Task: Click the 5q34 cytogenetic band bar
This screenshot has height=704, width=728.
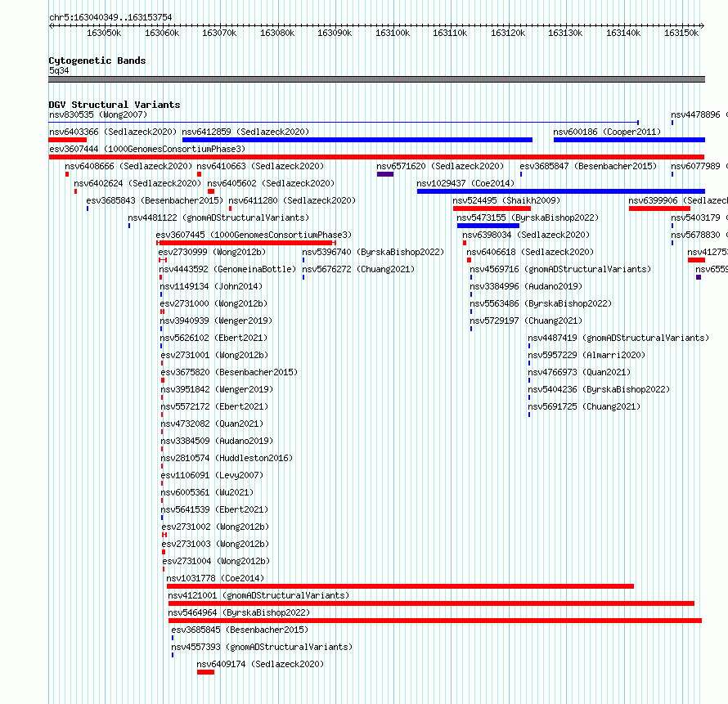Action: 376,79
